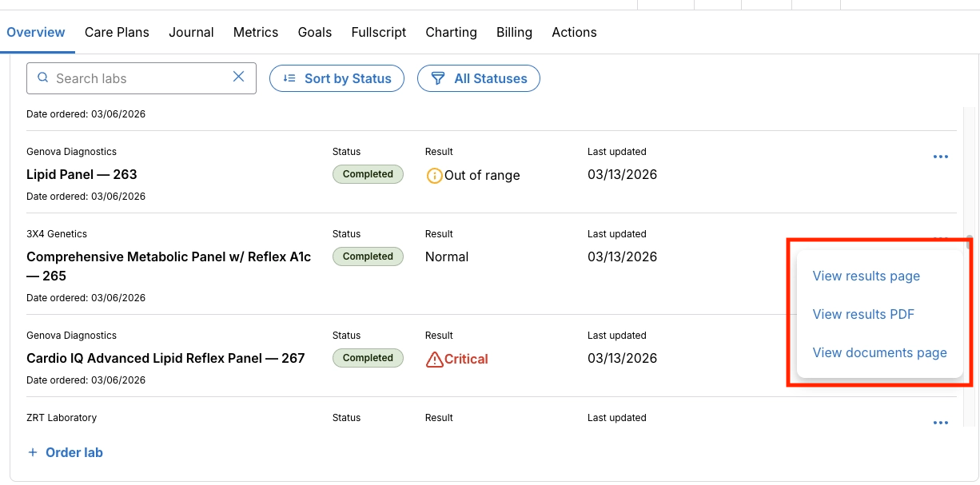The width and height of the screenshot is (980, 485).
Task: Go to the Metrics tab
Action: point(256,32)
